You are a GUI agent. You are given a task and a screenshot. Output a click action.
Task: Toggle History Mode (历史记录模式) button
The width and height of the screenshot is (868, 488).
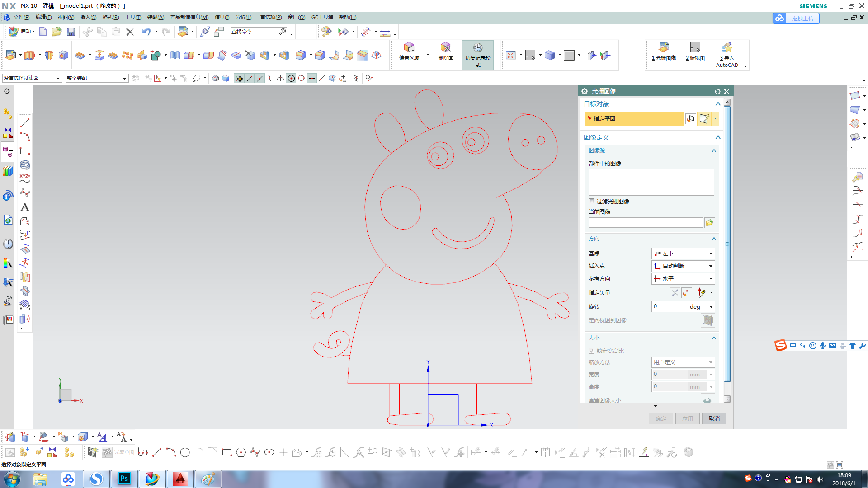tap(478, 55)
